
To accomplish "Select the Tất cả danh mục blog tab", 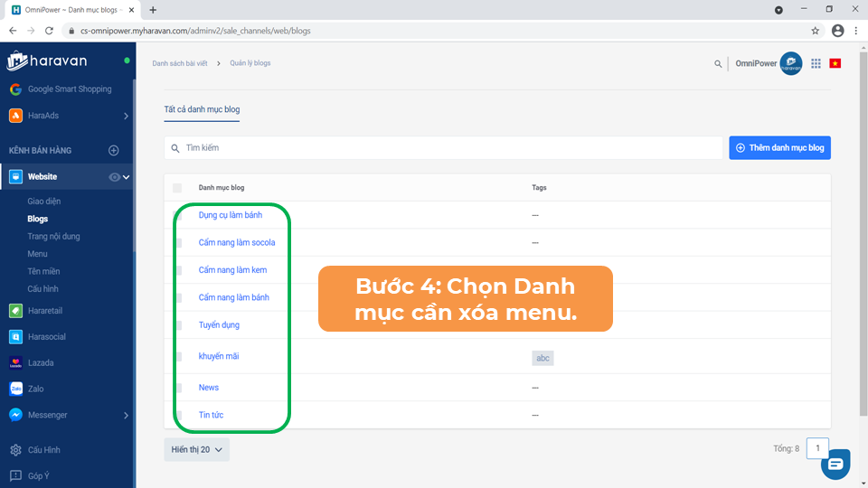I will pos(202,109).
